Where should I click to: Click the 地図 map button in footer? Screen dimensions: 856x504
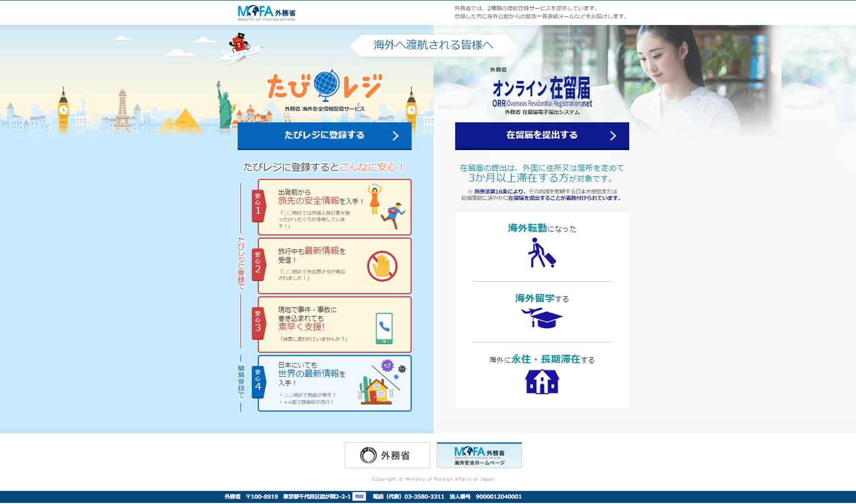tap(359, 496)
